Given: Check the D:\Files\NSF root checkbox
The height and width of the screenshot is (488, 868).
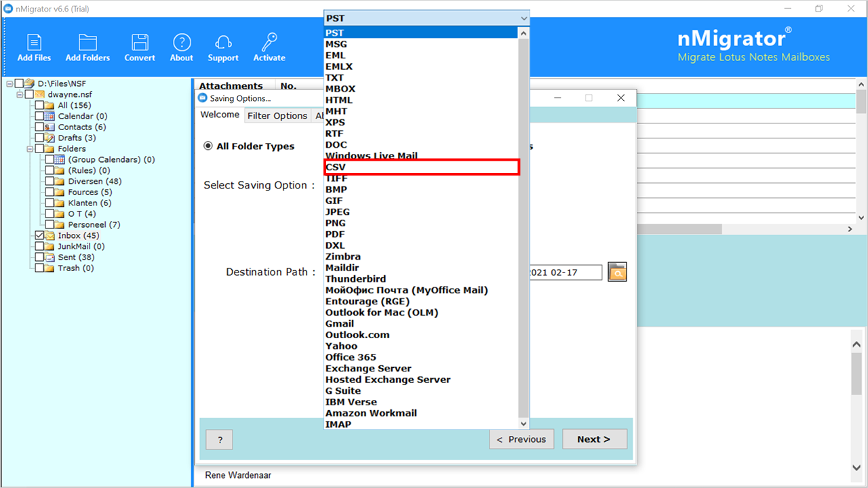Looking at the screenshot, I should point(19,83).
